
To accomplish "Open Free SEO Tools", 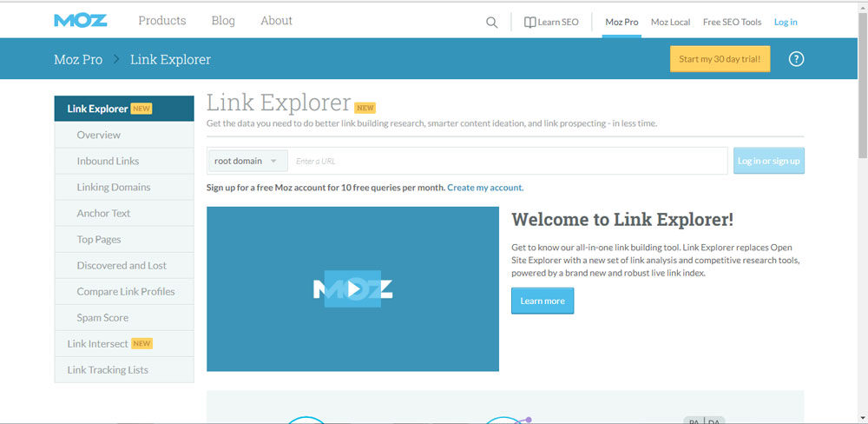I will point(732,23).
